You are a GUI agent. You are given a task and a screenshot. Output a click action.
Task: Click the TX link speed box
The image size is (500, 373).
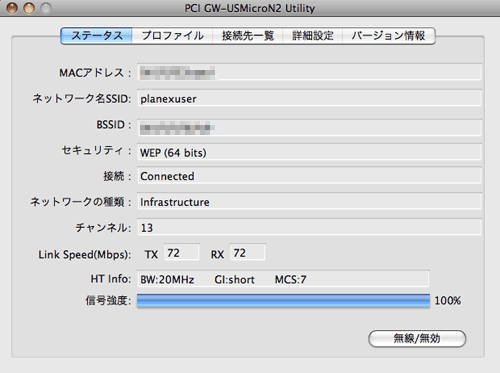(182, 252)
